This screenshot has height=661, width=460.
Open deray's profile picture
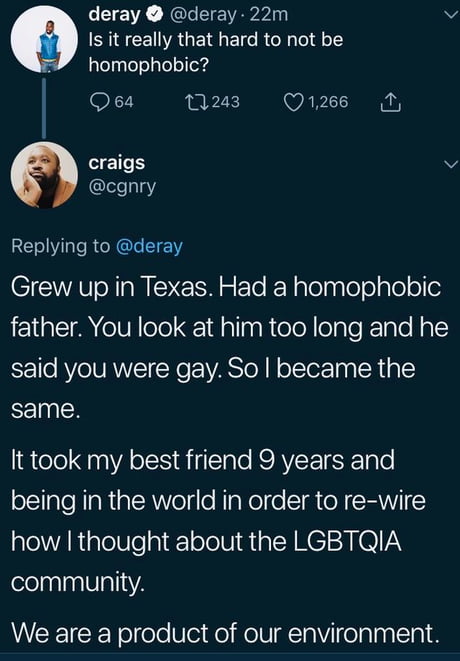click(x=44, y=39)
